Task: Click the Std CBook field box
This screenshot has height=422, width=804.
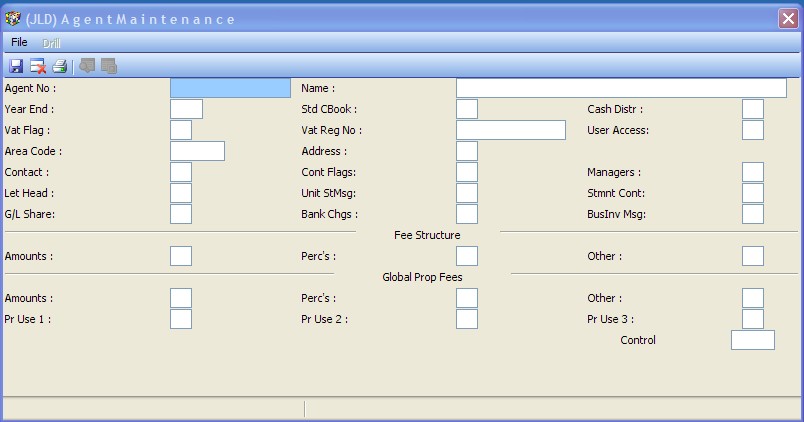Action: [466, 109]
